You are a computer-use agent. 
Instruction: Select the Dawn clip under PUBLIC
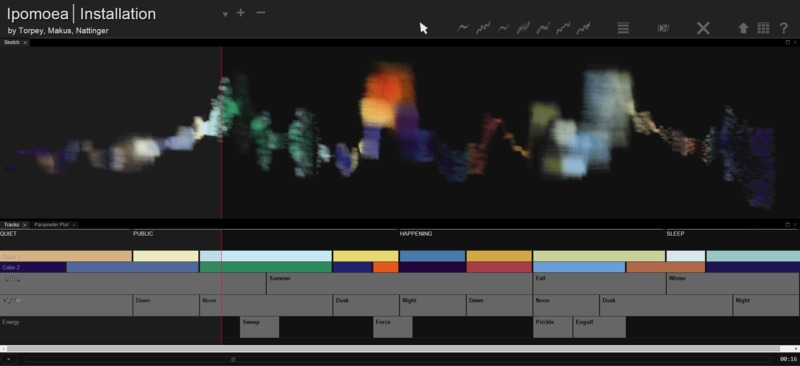click(166, 305)
